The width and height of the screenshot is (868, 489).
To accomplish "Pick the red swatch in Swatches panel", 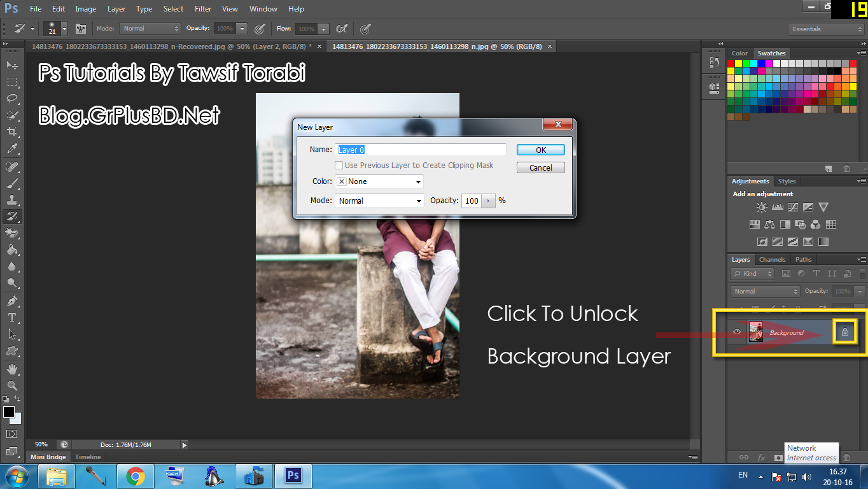I will [731, 63].
